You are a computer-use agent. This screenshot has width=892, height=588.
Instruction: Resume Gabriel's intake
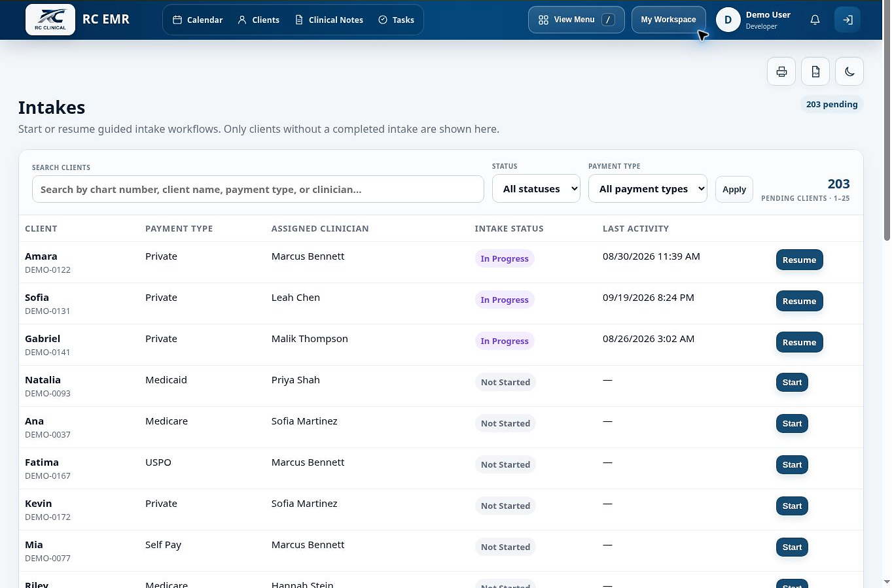tap(799, 342)
